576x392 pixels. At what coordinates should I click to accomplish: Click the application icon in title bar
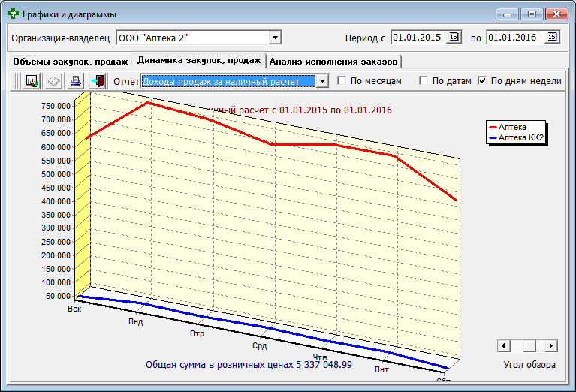(12, 14)
